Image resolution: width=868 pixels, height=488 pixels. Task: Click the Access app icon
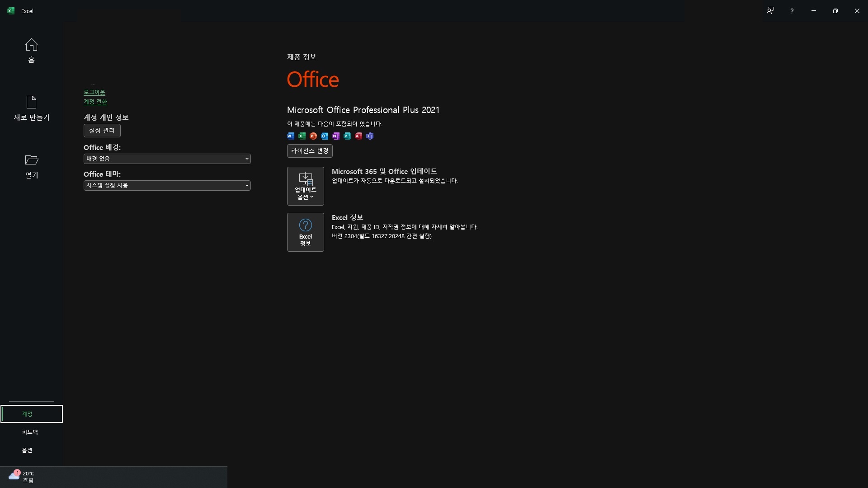pos(359,136)
